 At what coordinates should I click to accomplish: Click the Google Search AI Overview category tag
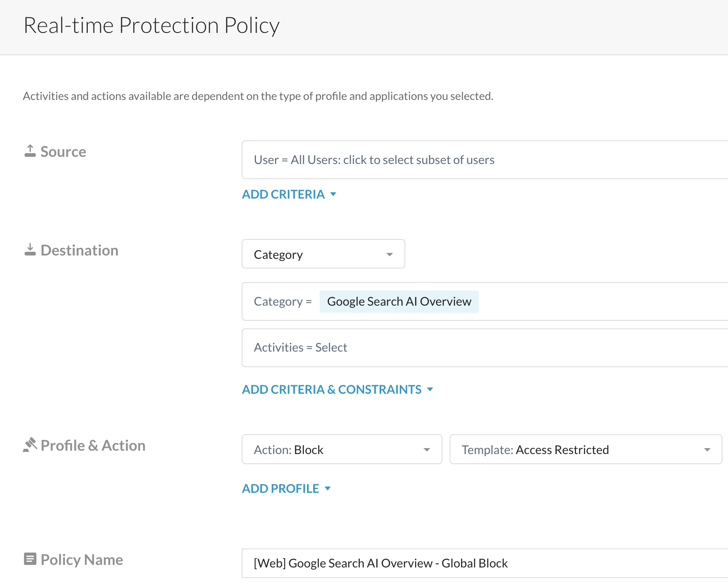pos(399,301)
